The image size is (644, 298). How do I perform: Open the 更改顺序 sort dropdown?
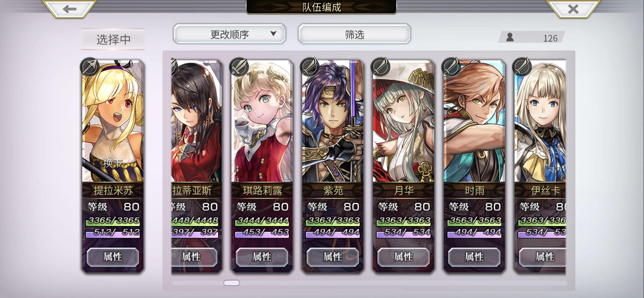pos(230,34)
